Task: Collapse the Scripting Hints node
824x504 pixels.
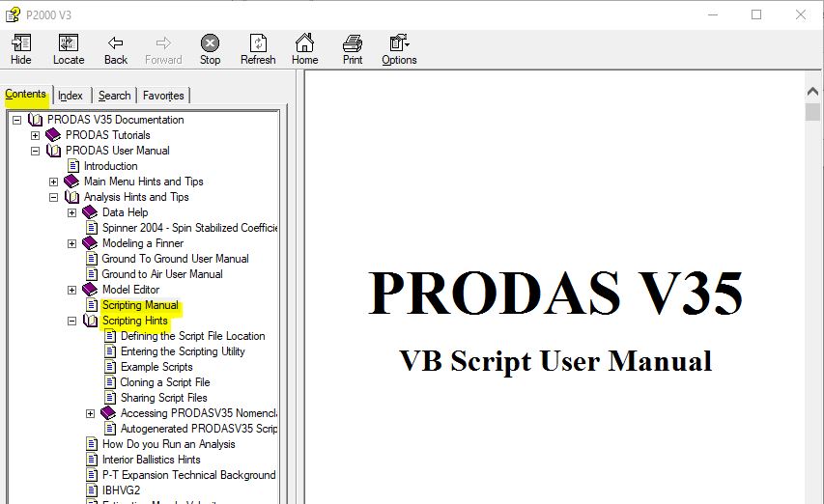Action: [72, 321]
